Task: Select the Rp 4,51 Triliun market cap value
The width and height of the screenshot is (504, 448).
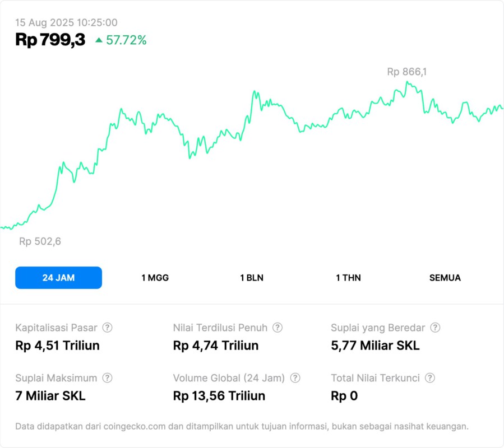Action: tap(57, 346)
